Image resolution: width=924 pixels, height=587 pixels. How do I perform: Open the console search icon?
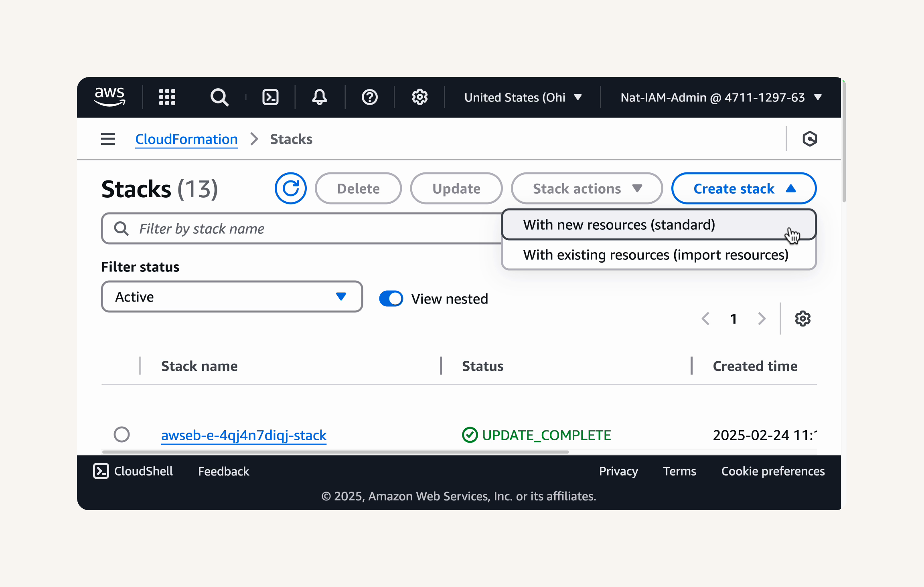(x=219, y=97)
